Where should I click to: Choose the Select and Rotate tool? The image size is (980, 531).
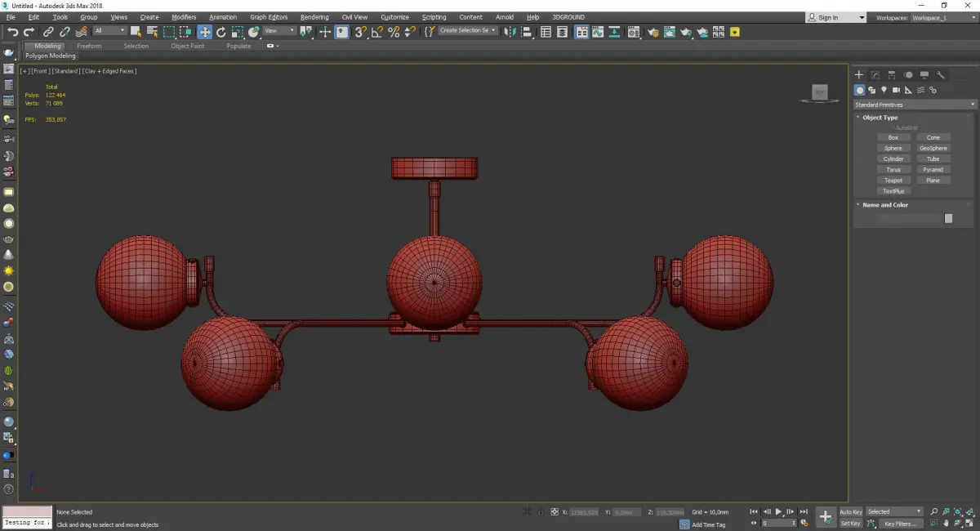click(221, 32)
